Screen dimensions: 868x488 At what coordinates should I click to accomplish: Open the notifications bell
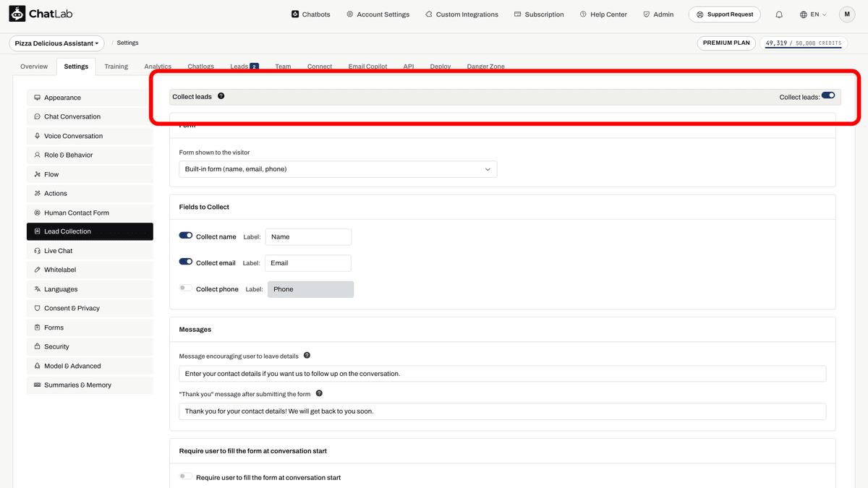(779, 14)
